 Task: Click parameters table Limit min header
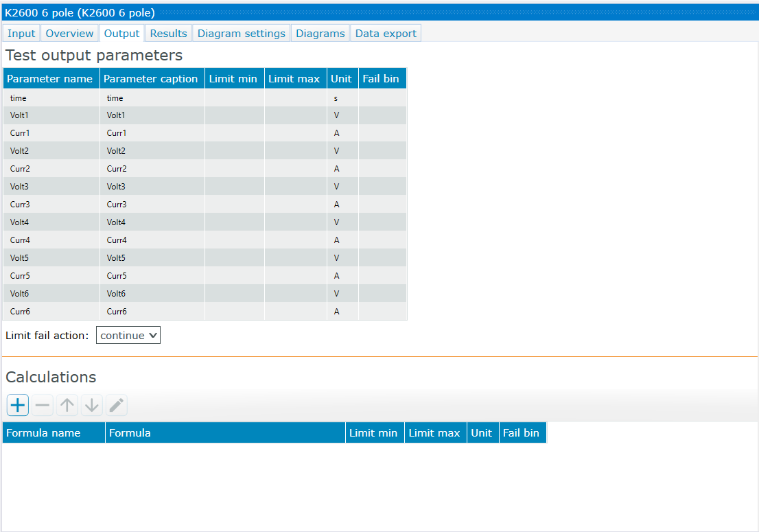point(235,78)
